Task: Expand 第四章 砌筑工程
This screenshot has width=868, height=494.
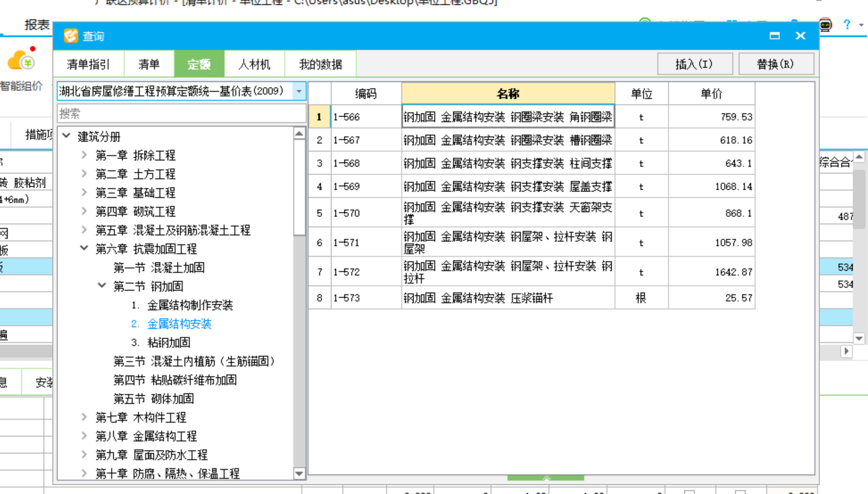Action: coord(84,211)
